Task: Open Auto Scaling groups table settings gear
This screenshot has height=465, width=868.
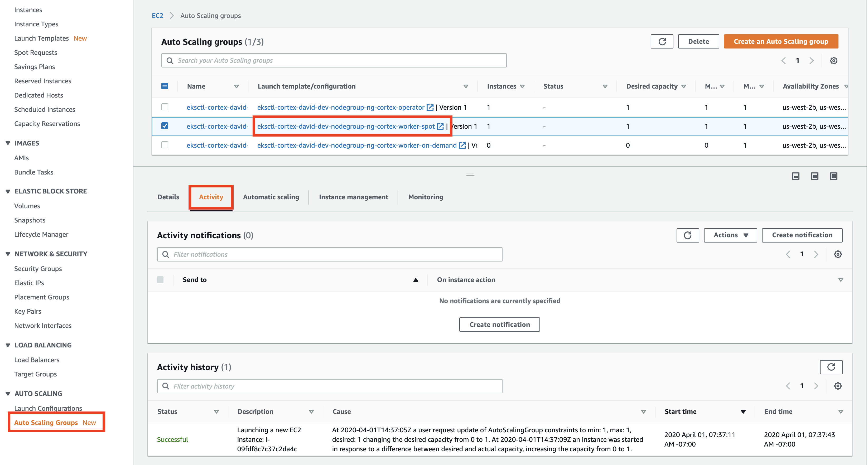Action: (833, 61)
